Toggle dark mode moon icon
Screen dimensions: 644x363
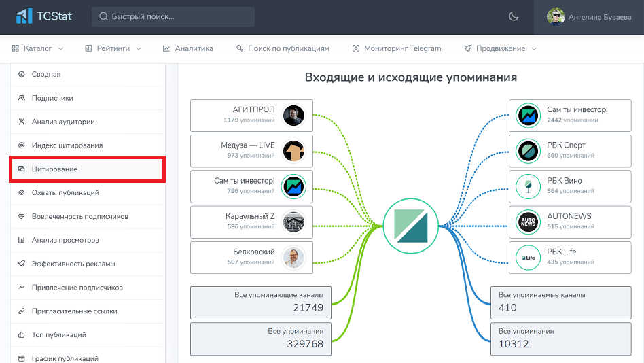click(x=514, y=16)
